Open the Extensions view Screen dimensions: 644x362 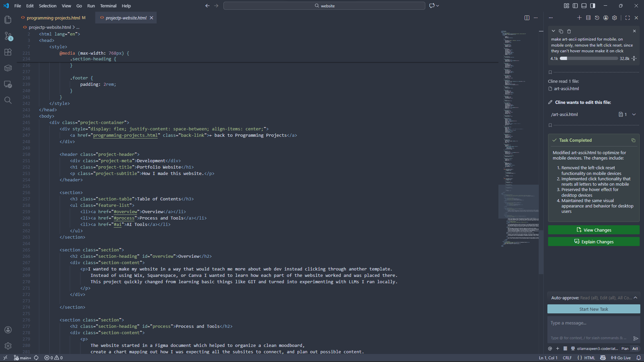8,52
